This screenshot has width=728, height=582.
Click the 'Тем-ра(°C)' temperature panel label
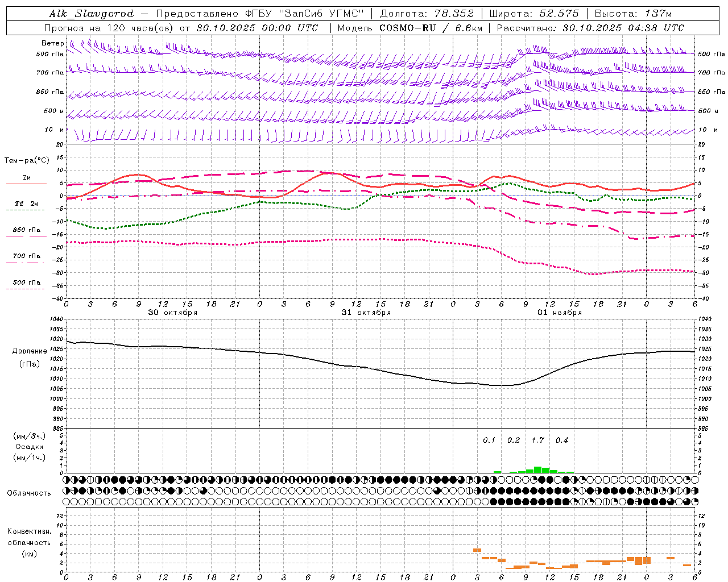[x=27, y=161]
